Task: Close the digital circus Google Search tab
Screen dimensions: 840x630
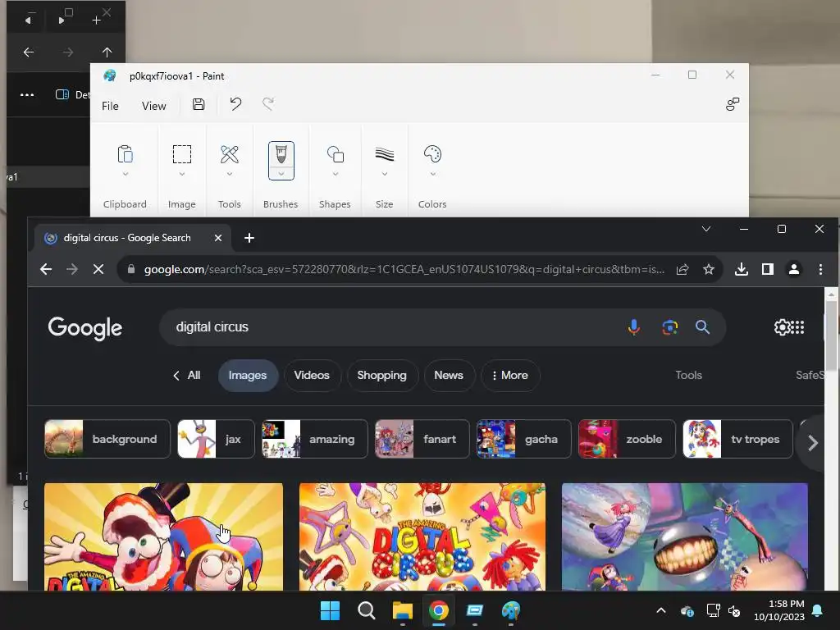Action: [x=218, y=238]
